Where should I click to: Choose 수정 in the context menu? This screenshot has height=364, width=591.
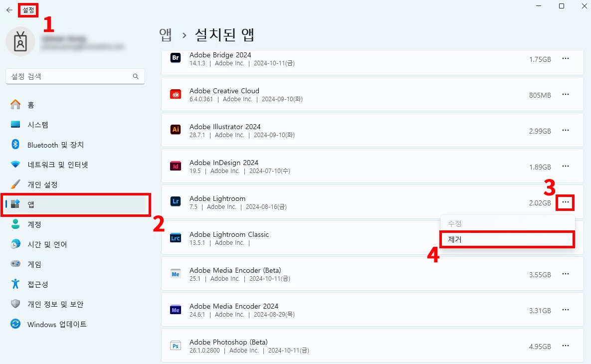[507, 223]
